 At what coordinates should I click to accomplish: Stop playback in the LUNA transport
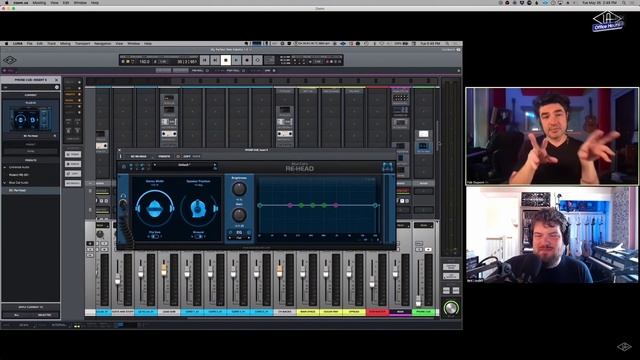tap(226, 60)
